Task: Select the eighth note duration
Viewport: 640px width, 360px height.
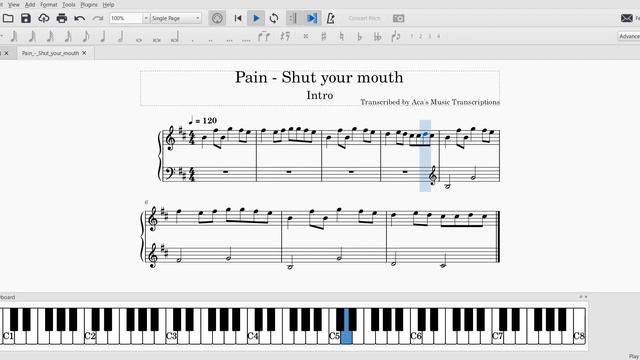Action: tap(85, 36)
